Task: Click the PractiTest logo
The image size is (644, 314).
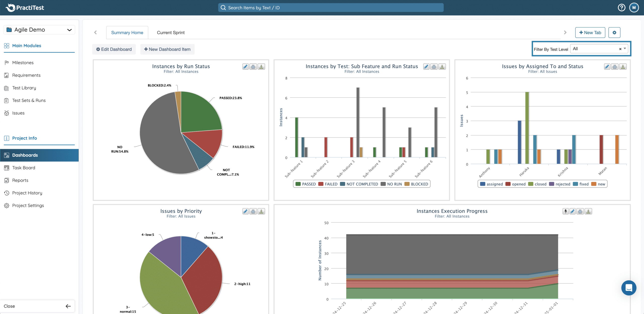Action: [x=25, y=8]
